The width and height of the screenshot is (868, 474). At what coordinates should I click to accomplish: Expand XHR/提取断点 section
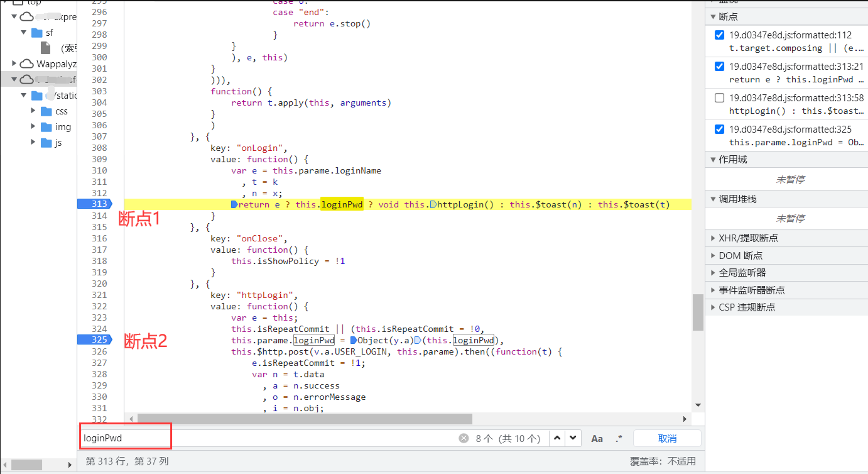coord(713,238)
